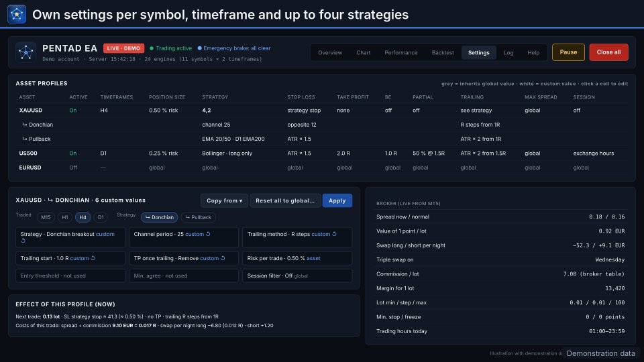Click the green Trading active status dot
The height and width of the screenshot is (362, 644).
tap(152, 48)
